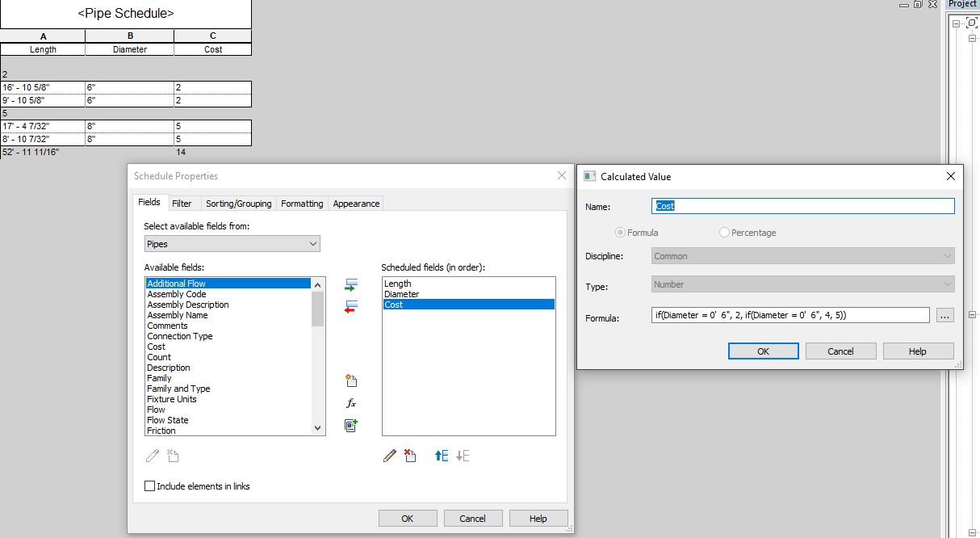Viewport: 980px width, 538px height.
Task: Open the Discipline dropdown
Action: pos(949,256)
